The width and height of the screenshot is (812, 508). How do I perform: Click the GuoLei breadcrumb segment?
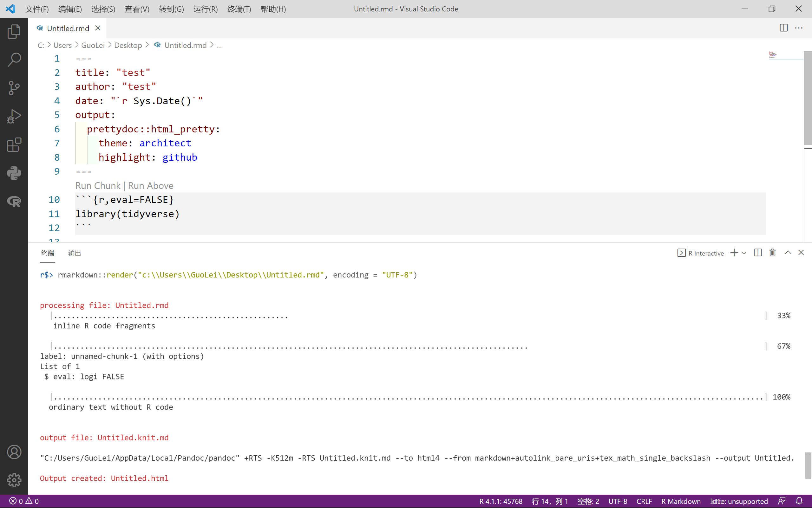click(93, 45)
